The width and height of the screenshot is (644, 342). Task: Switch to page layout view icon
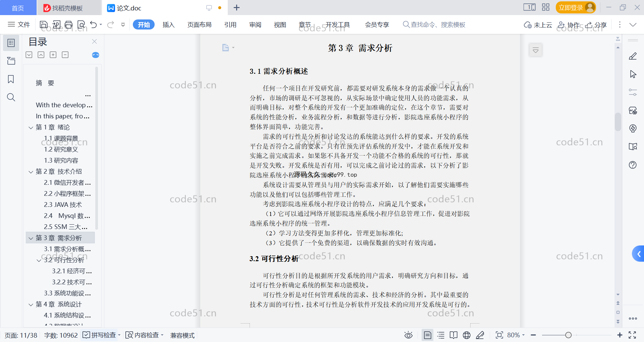click(x=427, y=335)
